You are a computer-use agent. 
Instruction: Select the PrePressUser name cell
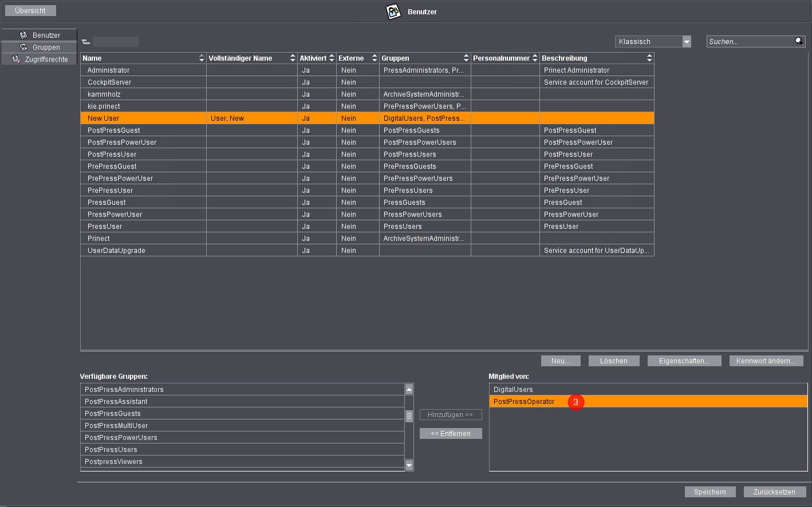pos(143,190)
